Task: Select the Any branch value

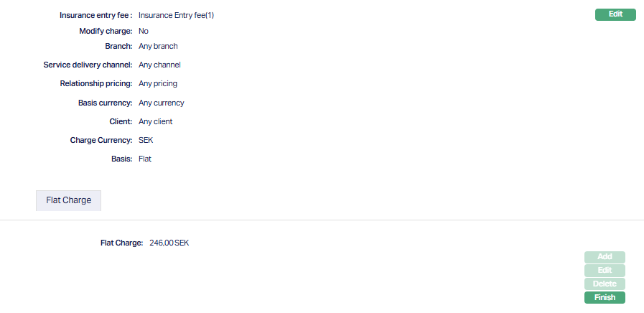Action: [x=158, y=46]
